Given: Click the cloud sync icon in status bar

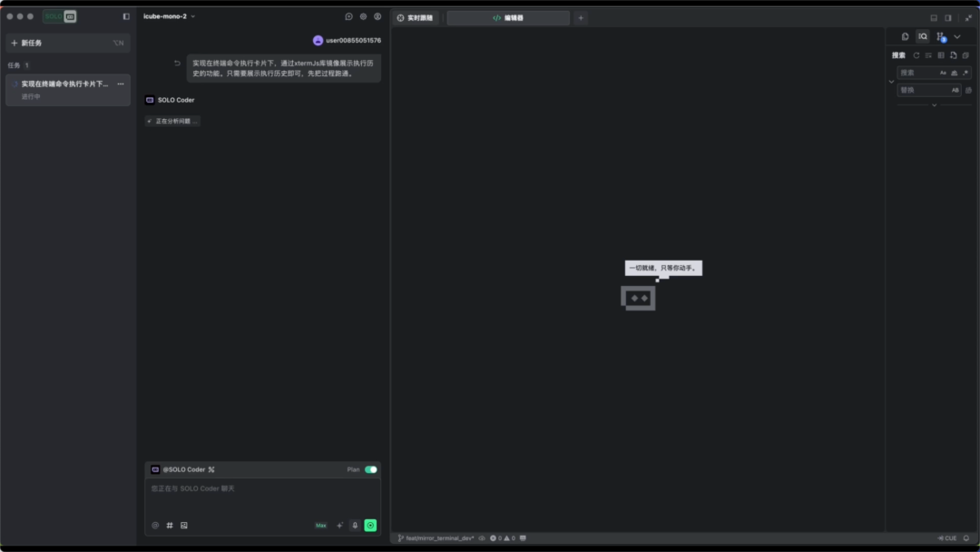Looking at the screenshot, I should pyautogui.click(x=482, y=538).
